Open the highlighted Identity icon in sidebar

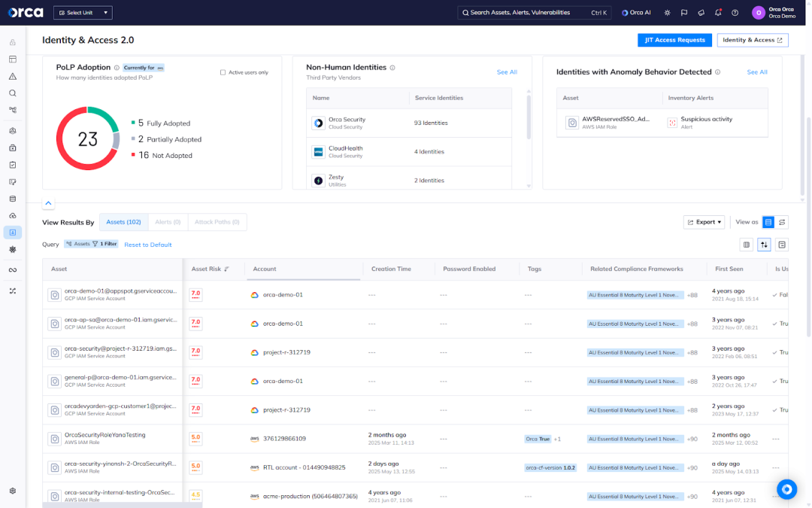click(13, 233)
